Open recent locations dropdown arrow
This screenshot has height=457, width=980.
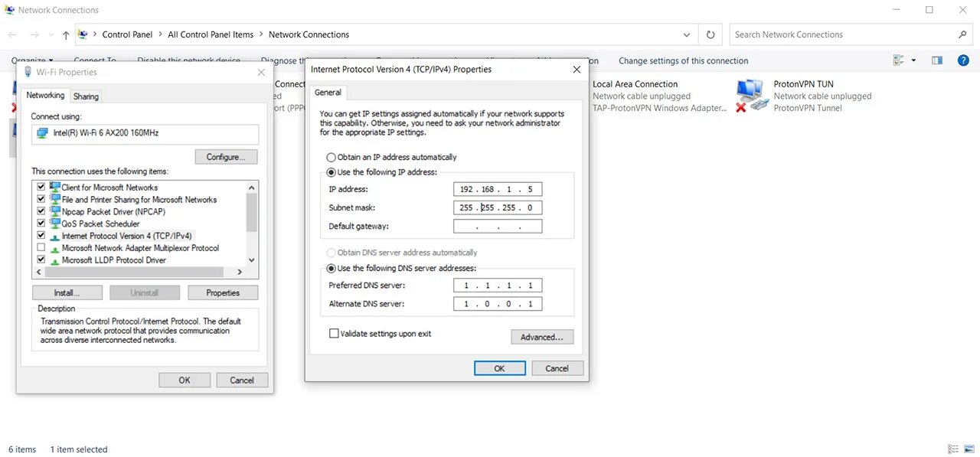pos(51,35)
